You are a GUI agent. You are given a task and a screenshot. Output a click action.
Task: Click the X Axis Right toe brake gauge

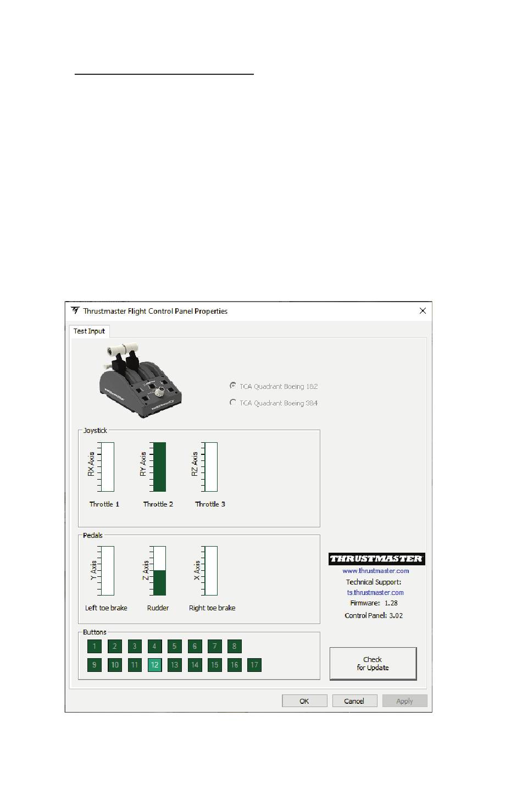210,571
